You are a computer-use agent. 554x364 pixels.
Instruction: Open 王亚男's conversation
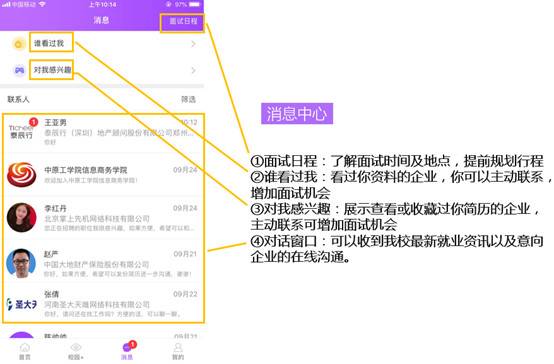pos(103,133)
